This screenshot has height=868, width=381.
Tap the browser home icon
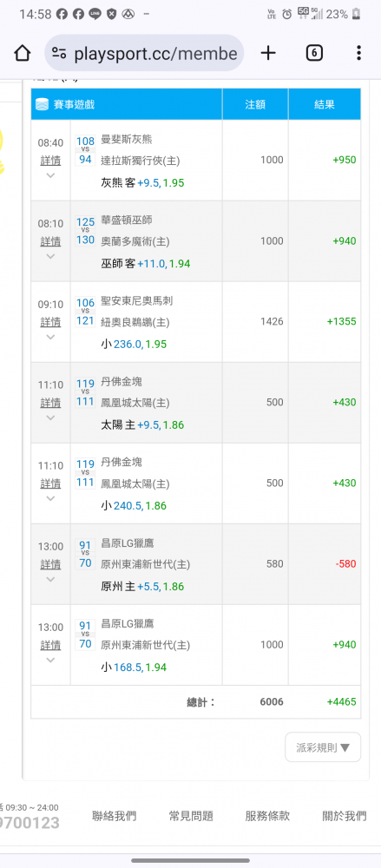coord(23,53)
